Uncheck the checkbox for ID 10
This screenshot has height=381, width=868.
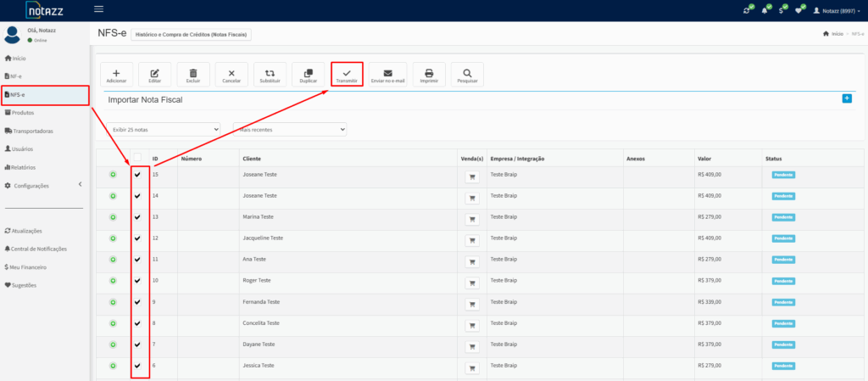coord(137,281)
